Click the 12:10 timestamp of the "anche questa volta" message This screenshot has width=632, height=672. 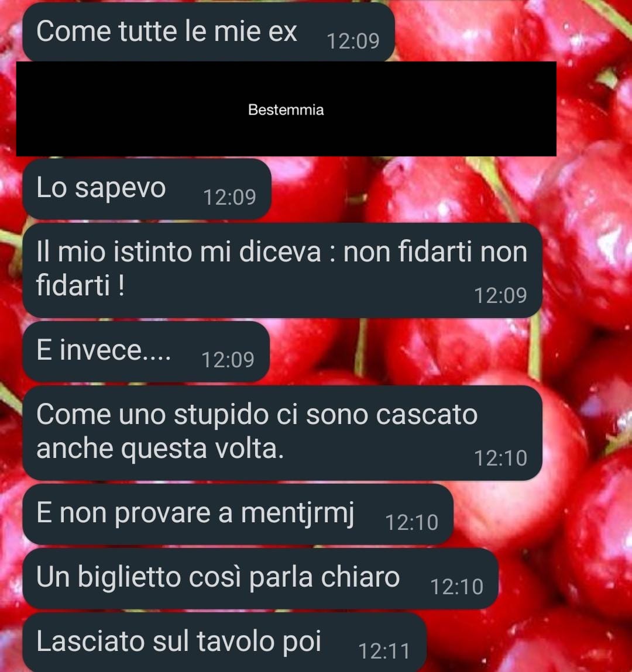click(500, 459)
